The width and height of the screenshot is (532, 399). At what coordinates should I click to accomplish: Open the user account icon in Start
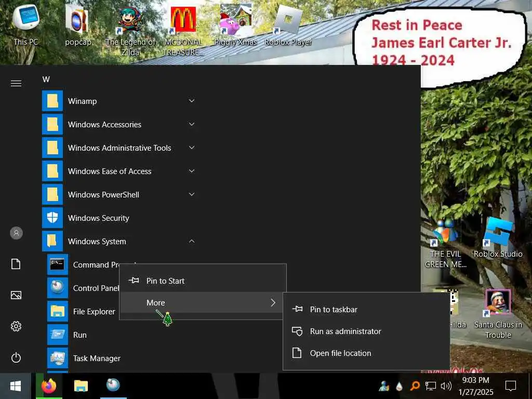click(x=16, y=233)
